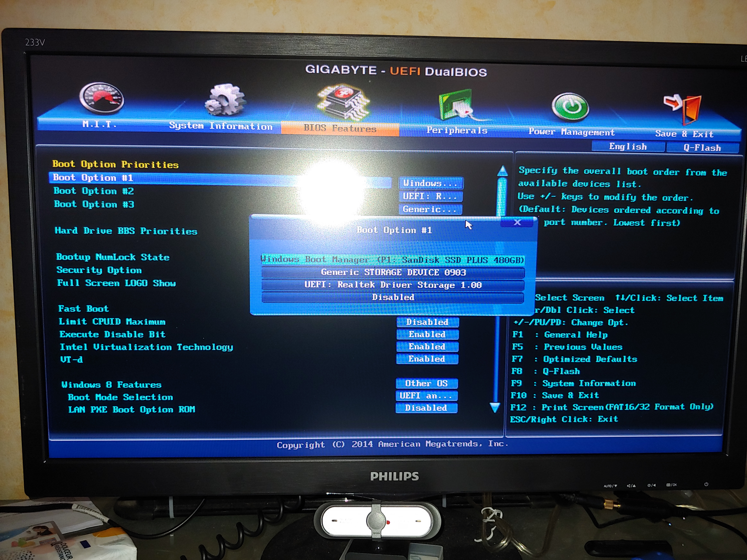Screen dimensions: 747x560
Task: Change LAN PXE Boot Option ROM value
Action: (x=426, y=408)
